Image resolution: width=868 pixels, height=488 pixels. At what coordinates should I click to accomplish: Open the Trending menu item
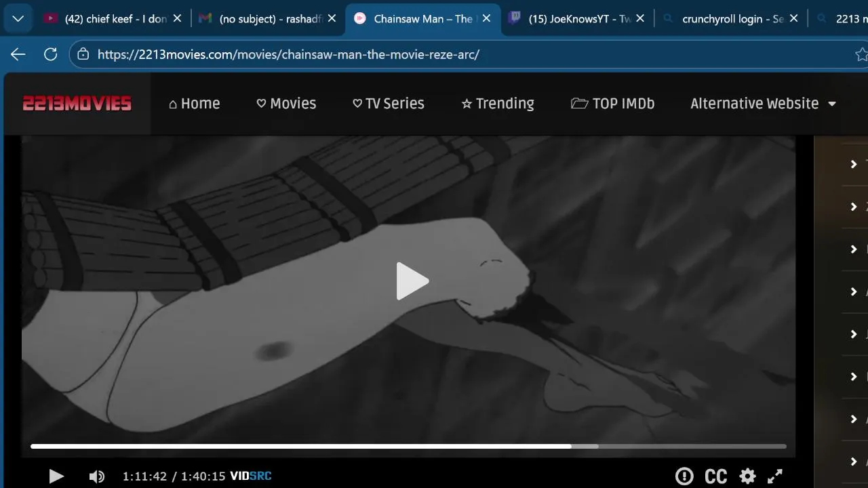[x=498, y=104]
